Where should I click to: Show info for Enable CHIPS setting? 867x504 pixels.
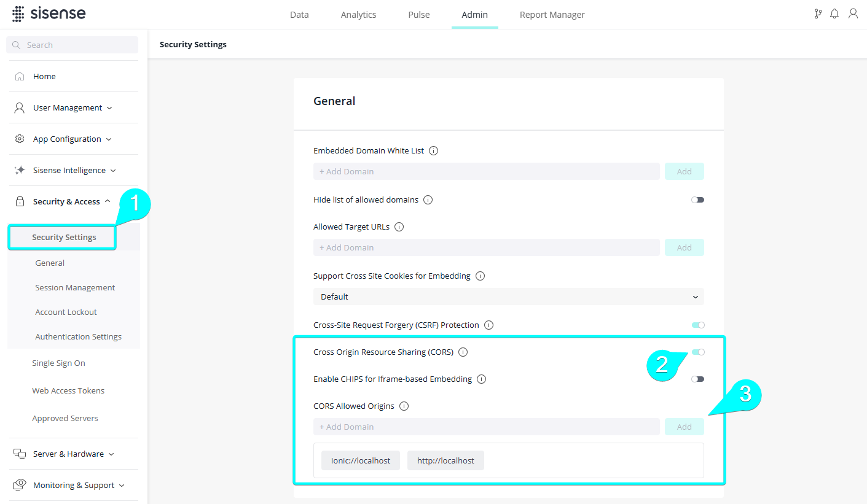click(x=481, y=379)
